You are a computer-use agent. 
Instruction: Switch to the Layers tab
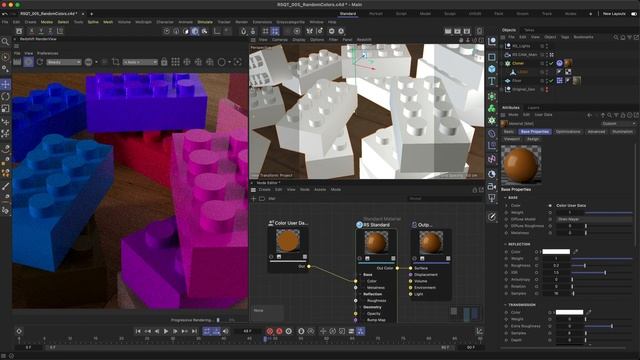tap(533, 108)
